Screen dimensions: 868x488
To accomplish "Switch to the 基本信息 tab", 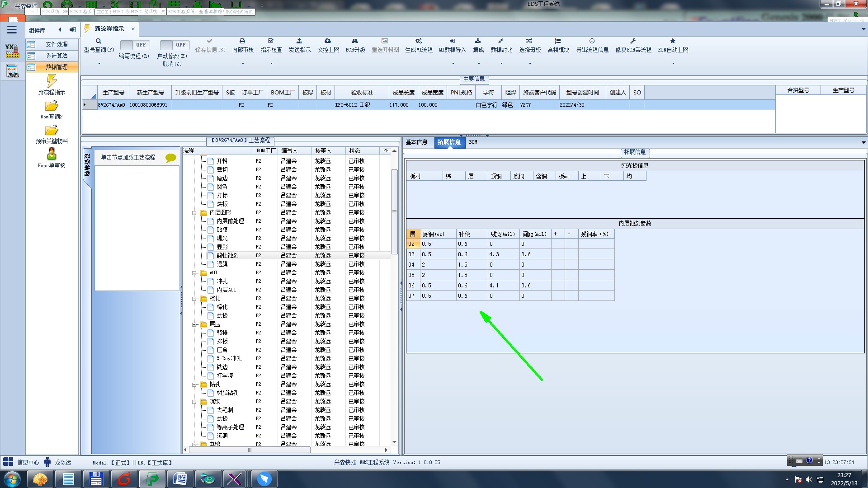I will (416, 142).
